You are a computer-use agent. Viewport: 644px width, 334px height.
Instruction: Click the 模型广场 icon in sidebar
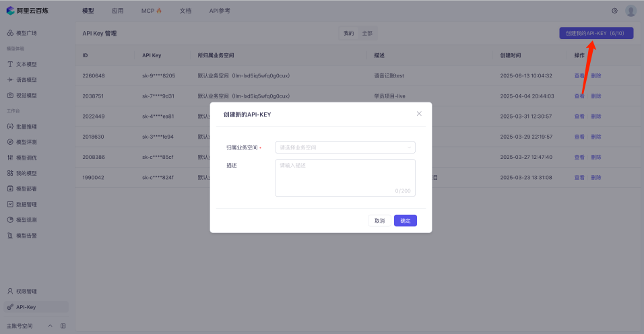pos(10,33)
